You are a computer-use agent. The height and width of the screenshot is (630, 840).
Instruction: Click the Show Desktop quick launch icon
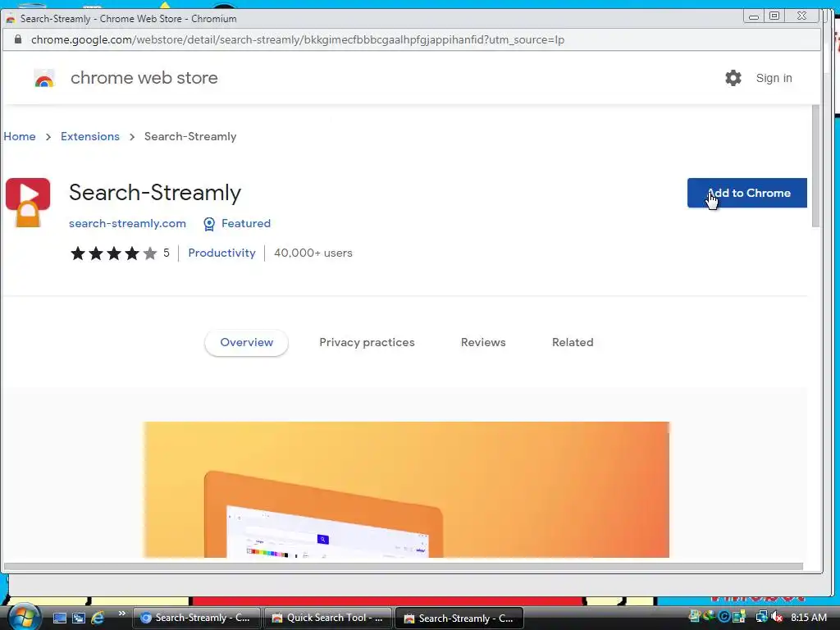click(59, 619)
